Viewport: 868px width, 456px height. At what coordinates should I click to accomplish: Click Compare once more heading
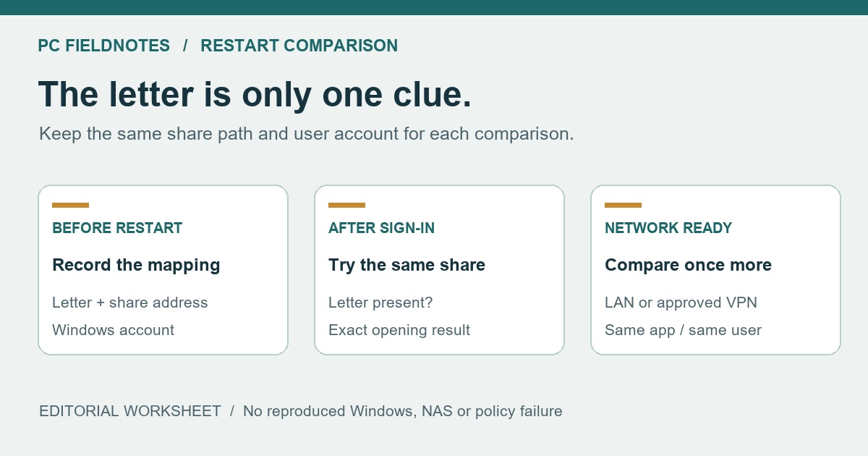click(688, 265)
